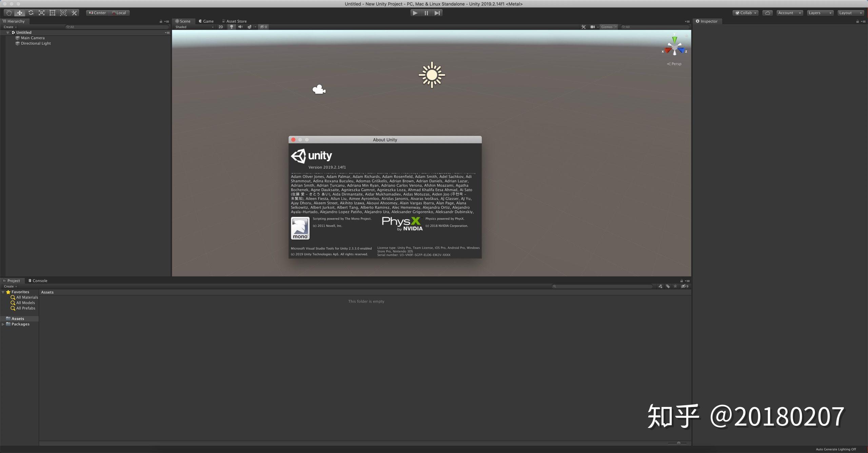Switch to the Console tab

tap(38, 281)
